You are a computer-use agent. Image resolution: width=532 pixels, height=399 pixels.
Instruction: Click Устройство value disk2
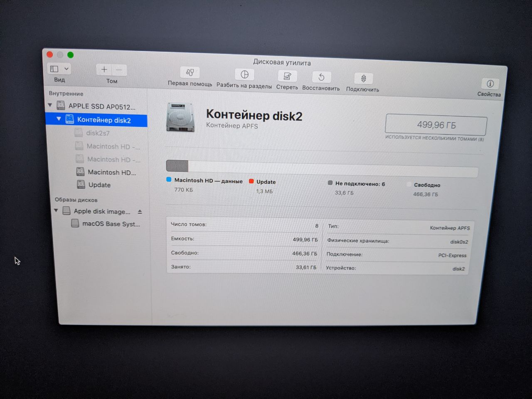(458, 268)
